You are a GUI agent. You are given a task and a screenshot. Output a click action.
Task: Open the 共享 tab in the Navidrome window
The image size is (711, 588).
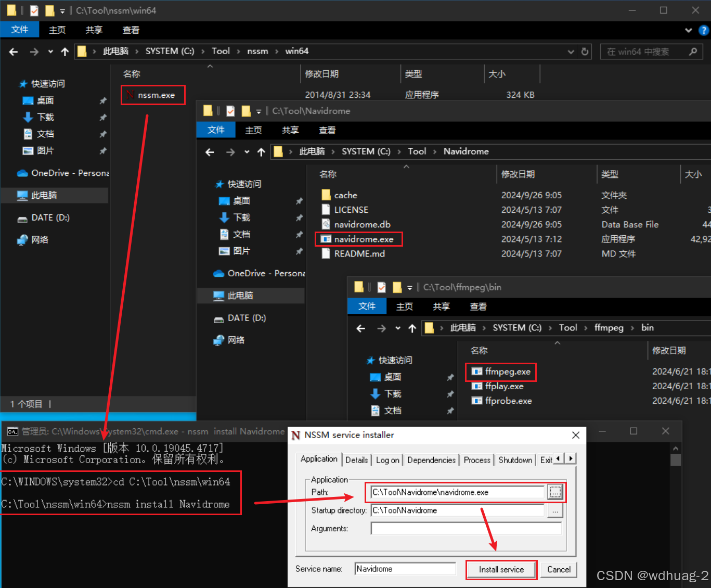click(290, 130)
